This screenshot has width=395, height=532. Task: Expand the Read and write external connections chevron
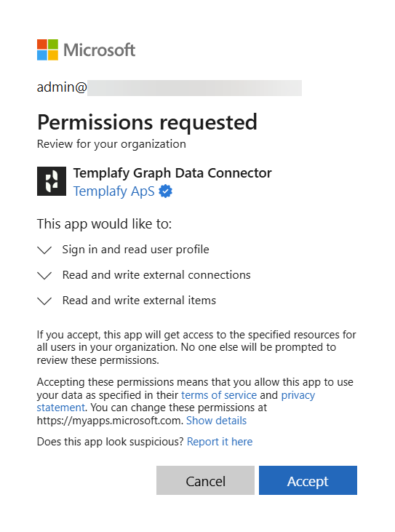(44, 276)
